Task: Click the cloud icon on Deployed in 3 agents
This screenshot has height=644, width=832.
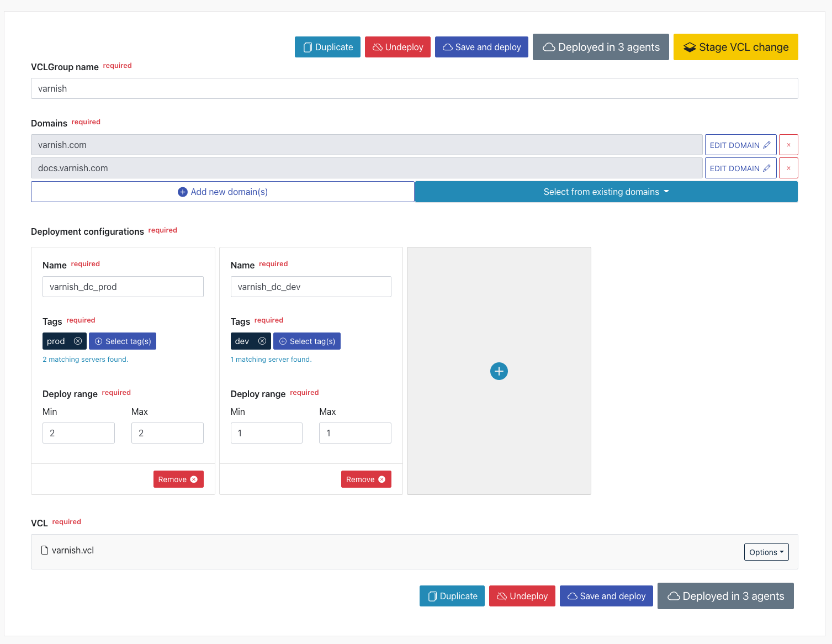Action: point(549,47)
